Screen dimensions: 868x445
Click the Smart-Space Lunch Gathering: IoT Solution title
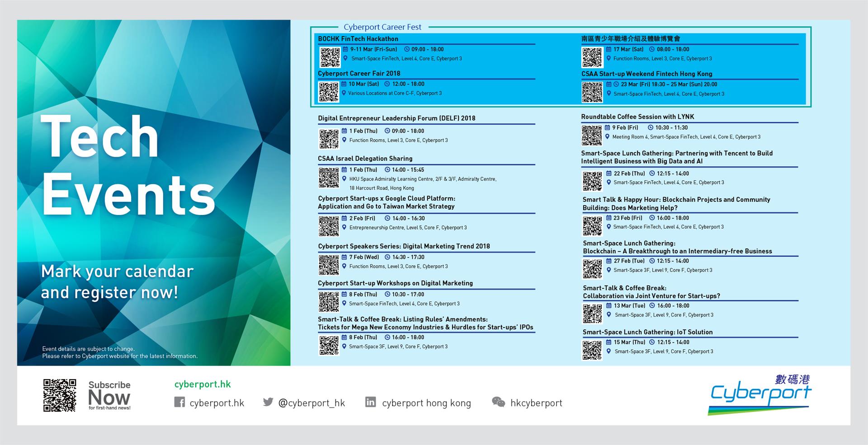(647, 332)
